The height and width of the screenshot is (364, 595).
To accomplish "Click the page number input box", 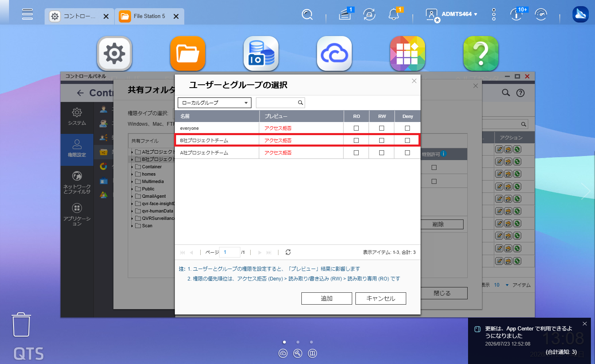I will [230, 252].
